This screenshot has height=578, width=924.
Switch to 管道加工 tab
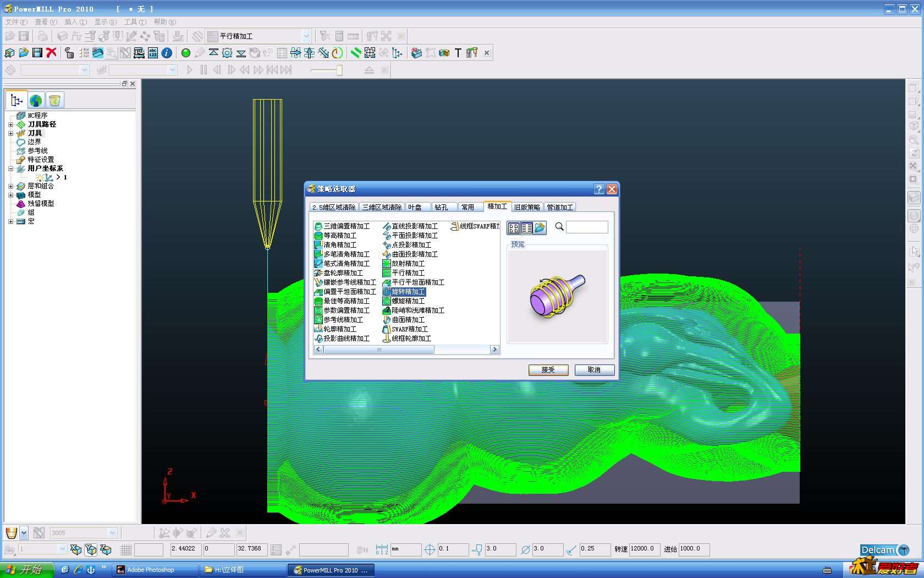point(560,208)
